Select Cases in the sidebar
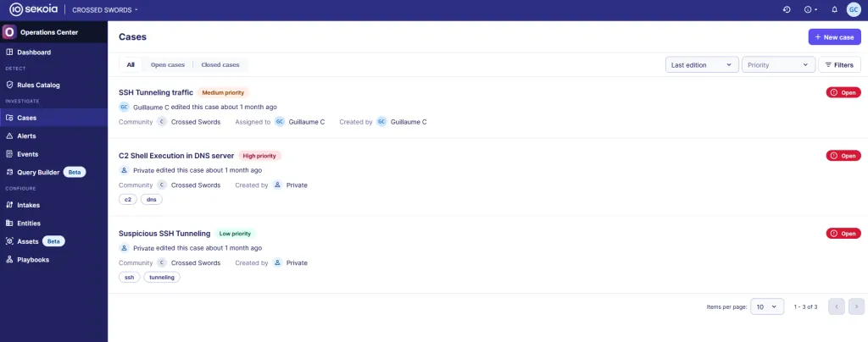 53,118
